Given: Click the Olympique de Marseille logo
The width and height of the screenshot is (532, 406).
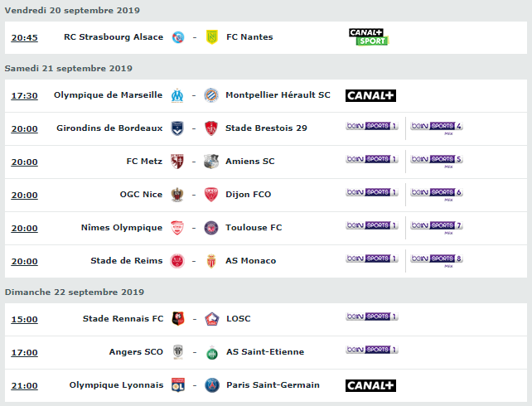Looking at the screenshot, I should (x=177, y=95).
